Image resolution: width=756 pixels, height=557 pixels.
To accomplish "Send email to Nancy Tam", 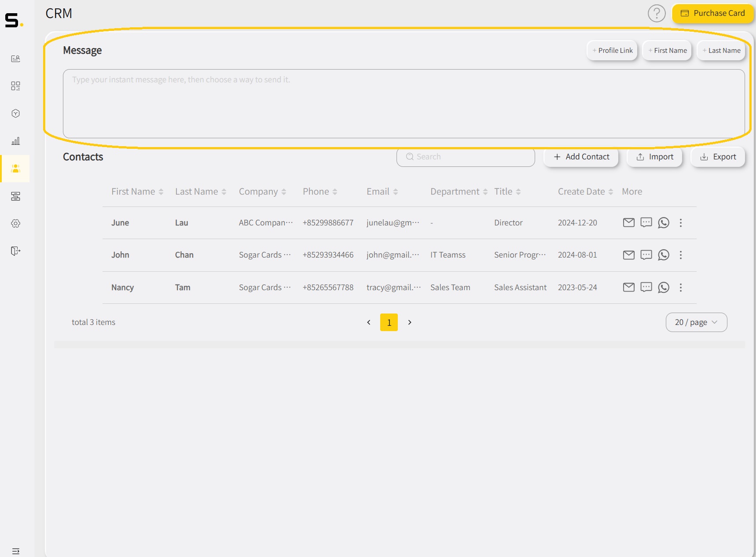I will click(629, 287).
